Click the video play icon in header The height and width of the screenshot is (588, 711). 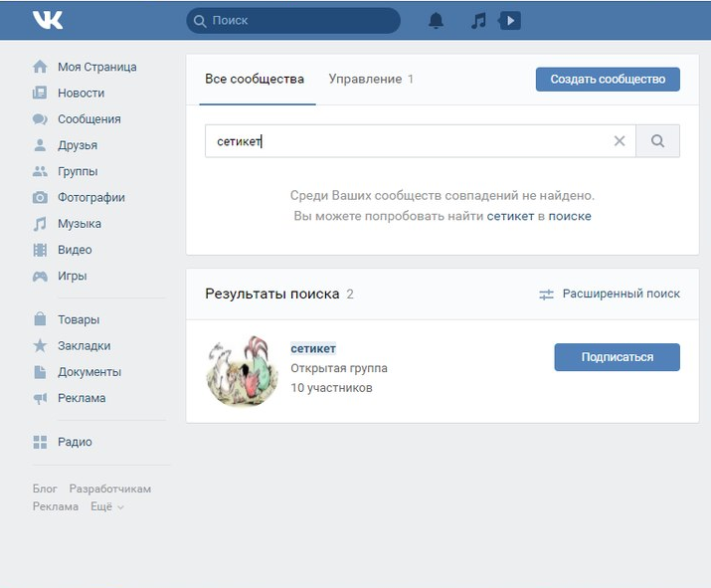point(509,21)
